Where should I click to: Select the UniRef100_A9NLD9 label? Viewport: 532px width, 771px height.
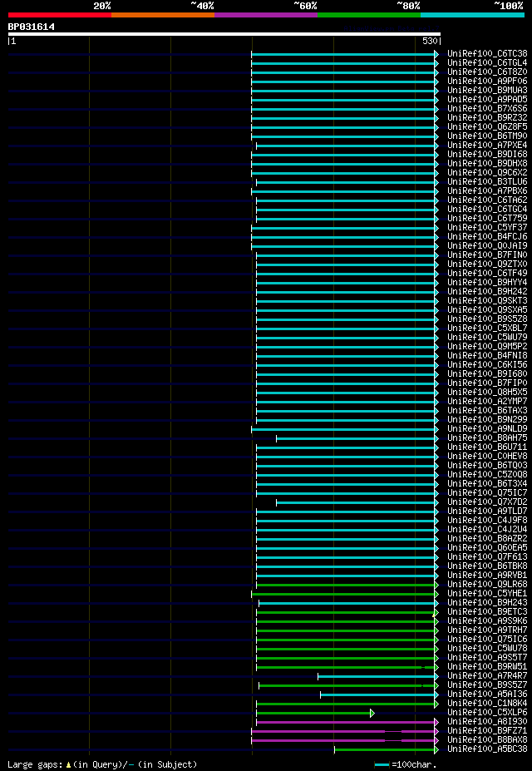[x=487, y=429]
